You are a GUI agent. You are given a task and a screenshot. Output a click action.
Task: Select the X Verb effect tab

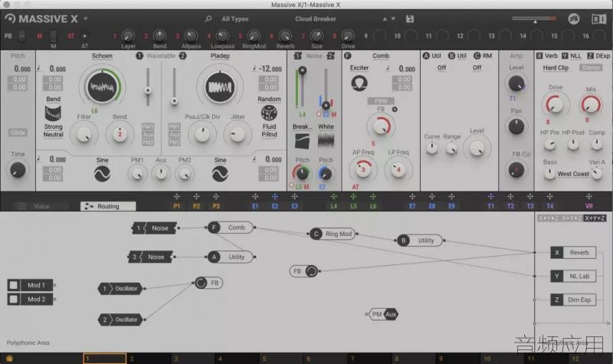547,56
